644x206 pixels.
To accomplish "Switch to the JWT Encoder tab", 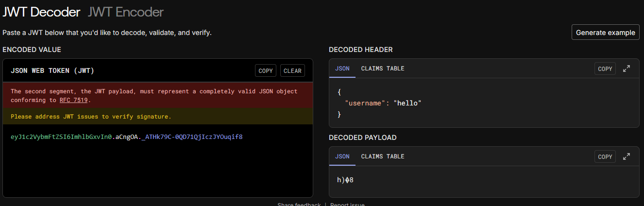I will pyautogui.click(x=126, y=12).
